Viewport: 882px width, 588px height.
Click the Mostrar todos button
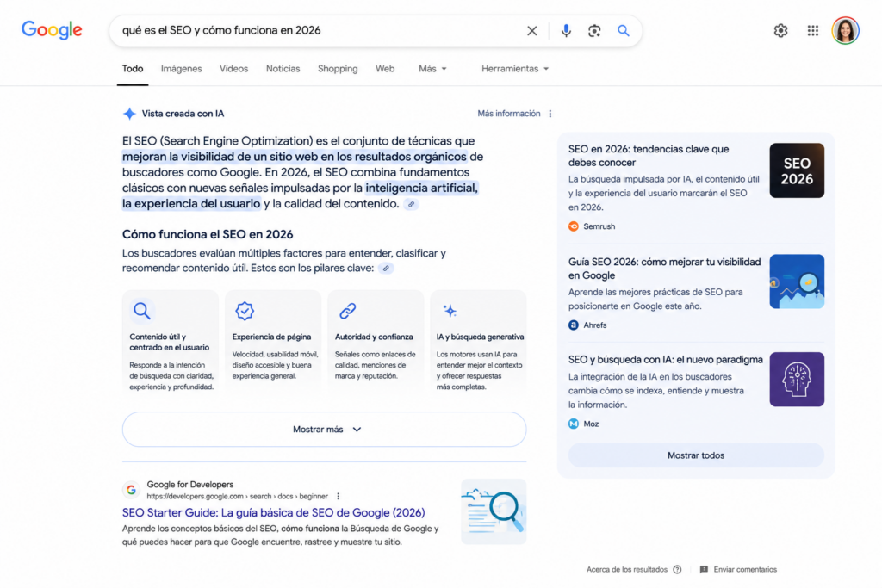point(696,455)
